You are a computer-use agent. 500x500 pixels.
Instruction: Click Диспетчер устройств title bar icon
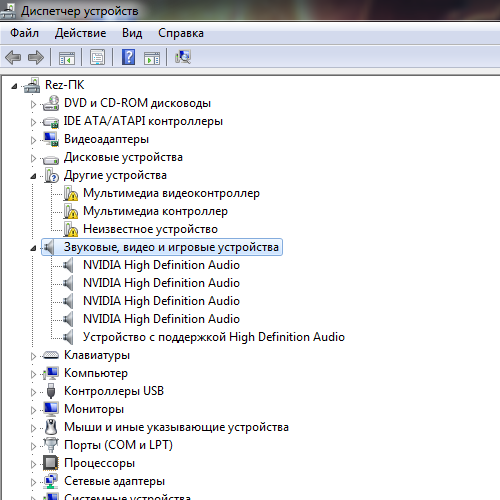pos(8,10)
